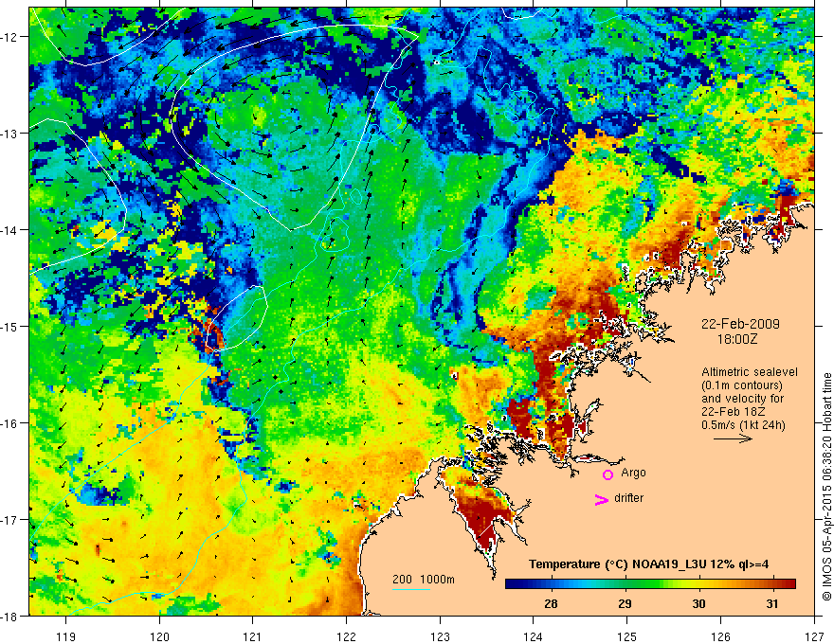The width and height of the screenshot is (834, 644).
Task: Click the "0.5m/s (1kt 24h)" scale text
Action: click(x=743, y=425)
